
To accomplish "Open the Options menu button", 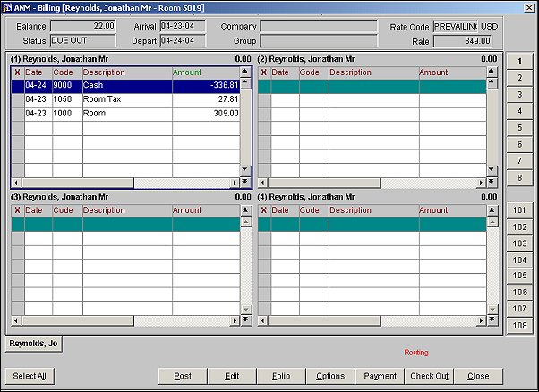I will pyautogui.click(x=330, y=376).
